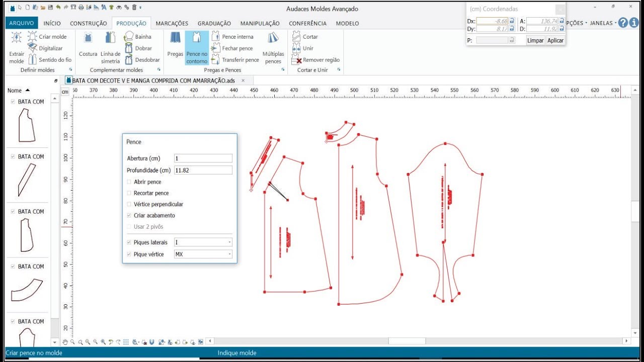
Task: Click the Dx coordinate input field
Action: click(x=493, y=21)
